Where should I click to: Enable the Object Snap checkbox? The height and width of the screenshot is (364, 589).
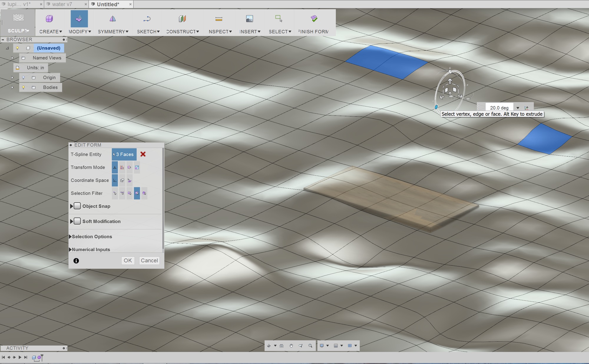[x=77, y=206]
